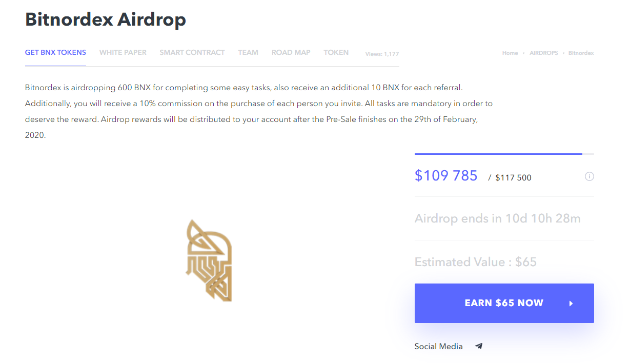The image size is (630, 364).
Task: View the TEAM tab
Action: pyautogui.click(x=248, y=52)
